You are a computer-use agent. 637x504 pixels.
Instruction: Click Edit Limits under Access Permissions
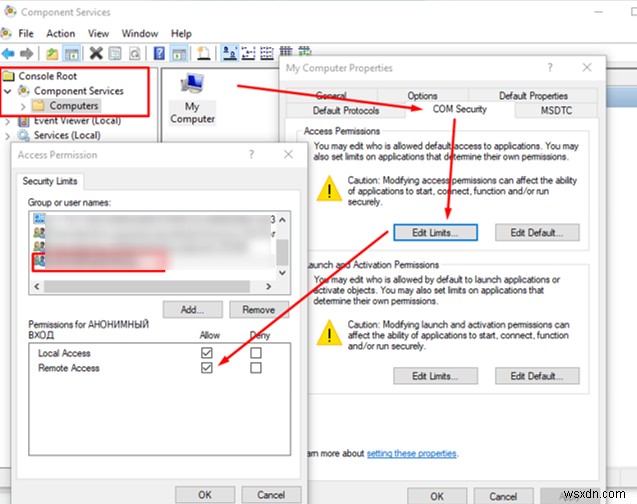[435, 233]
